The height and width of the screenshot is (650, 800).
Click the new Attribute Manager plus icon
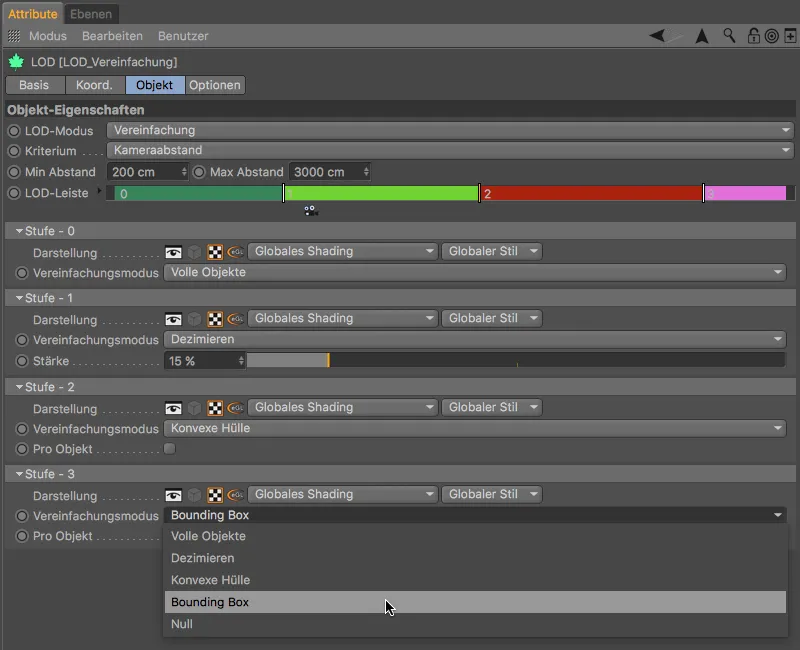coord(790,36)
